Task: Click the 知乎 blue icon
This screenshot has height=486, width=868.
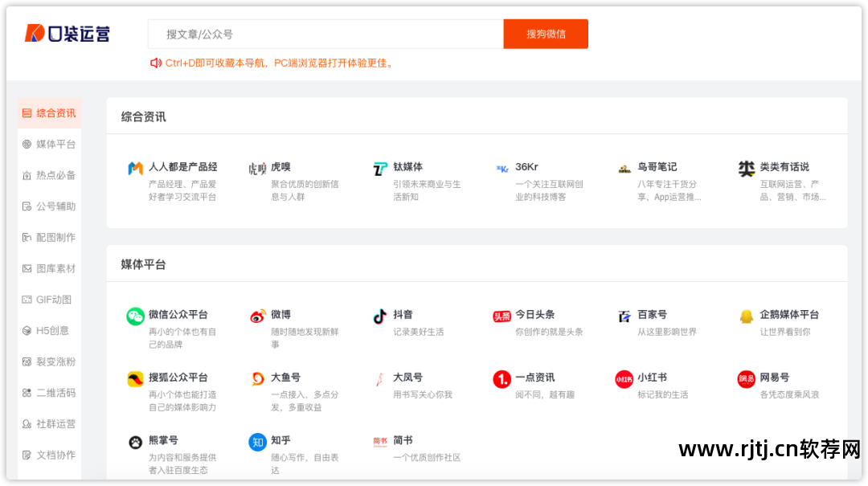Action: point(259,442)
